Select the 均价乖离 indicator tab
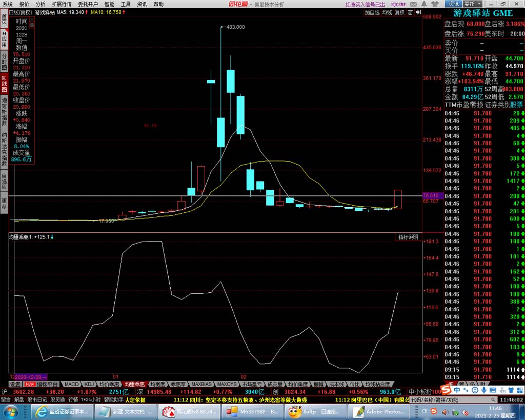The image size is (525, 420). point(109,384)
